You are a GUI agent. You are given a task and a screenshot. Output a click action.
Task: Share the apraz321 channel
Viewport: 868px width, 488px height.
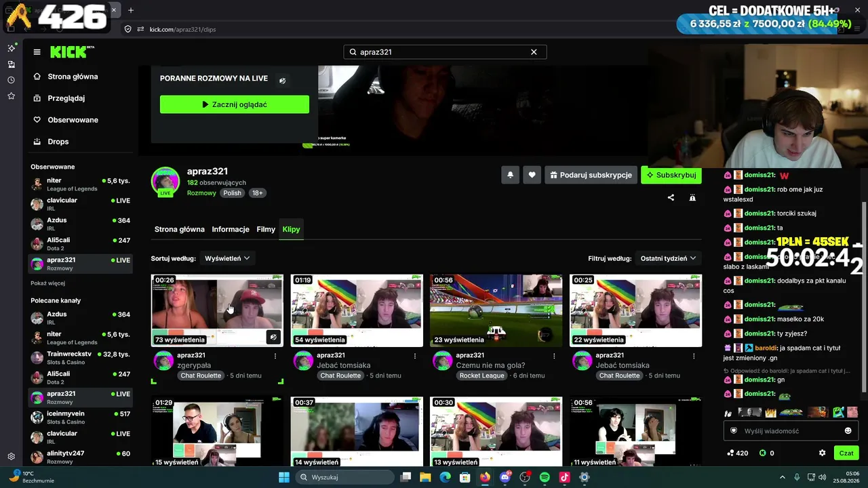coord(671,198)
